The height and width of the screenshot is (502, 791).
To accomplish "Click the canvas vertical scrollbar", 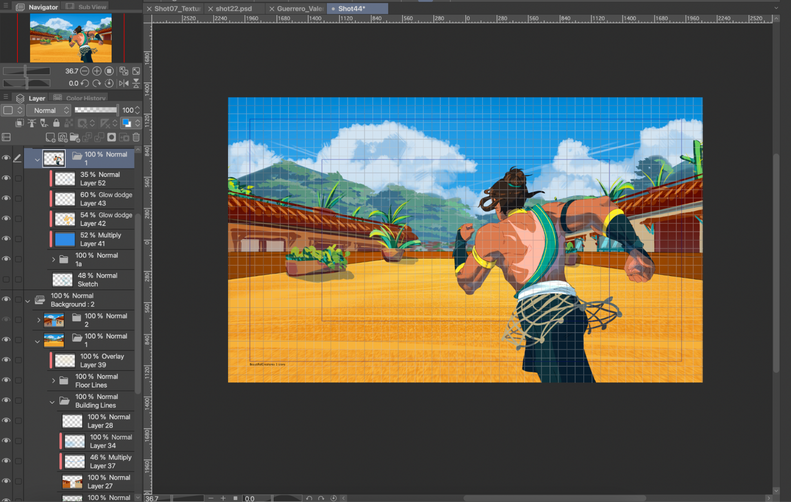I will click(776, 262).
